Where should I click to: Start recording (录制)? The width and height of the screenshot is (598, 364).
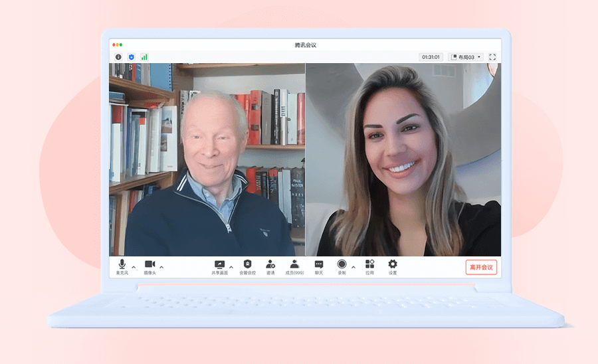pyautogui.click(x=342, y=267)
